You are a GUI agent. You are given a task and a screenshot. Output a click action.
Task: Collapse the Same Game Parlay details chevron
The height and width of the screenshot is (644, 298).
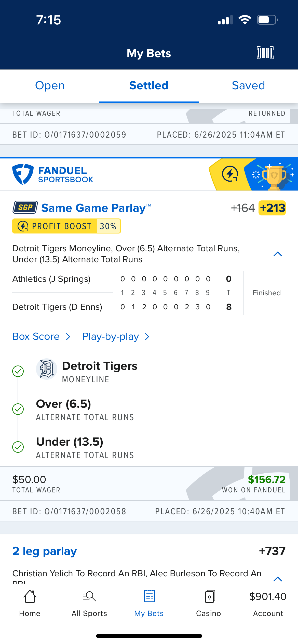coord(278,254)
